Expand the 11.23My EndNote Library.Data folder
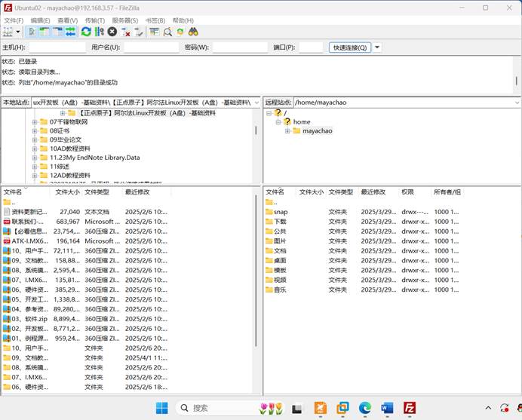This screenshot has height=420, width=522. (35, 158)
